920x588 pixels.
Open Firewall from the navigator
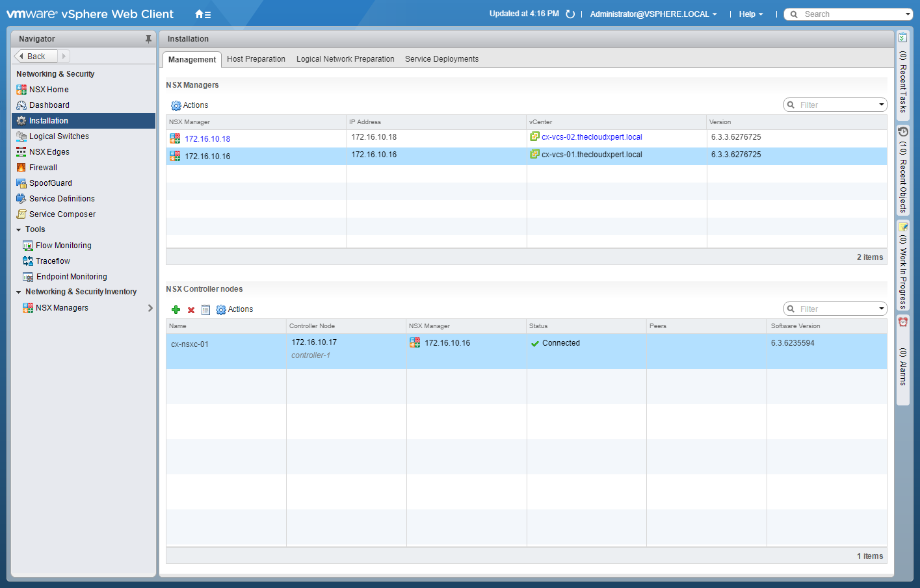click(x=43, y=168)
